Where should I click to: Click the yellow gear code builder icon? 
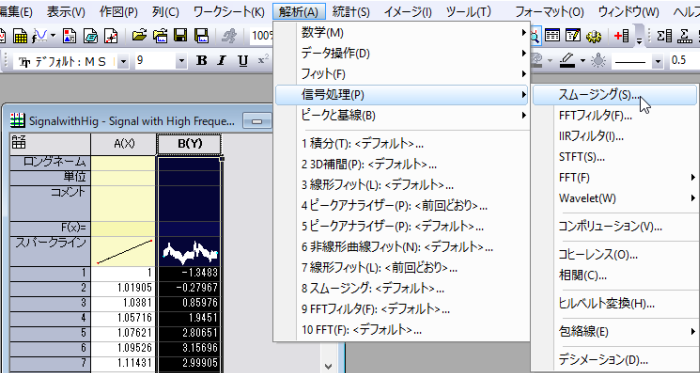tap(593, 36)
